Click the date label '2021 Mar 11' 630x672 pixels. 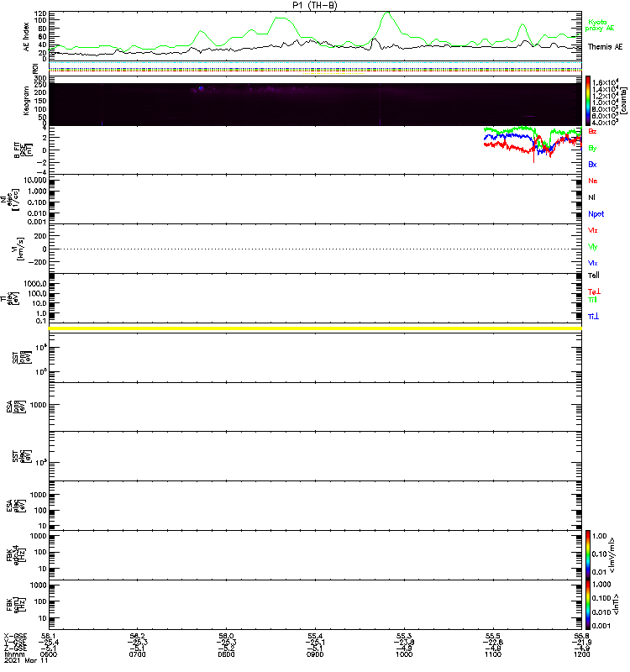26,660
